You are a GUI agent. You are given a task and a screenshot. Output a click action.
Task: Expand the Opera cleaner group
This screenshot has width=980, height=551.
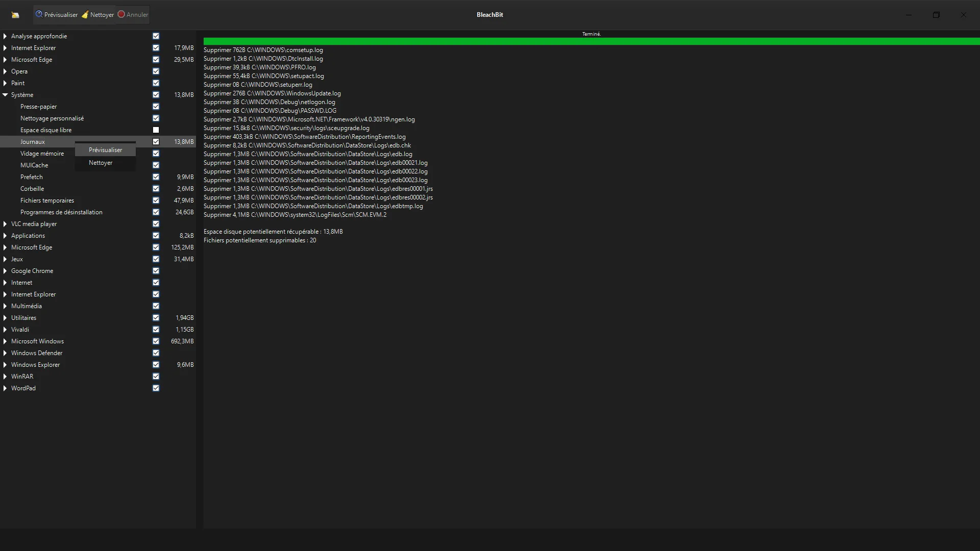(x=5, y=71)
